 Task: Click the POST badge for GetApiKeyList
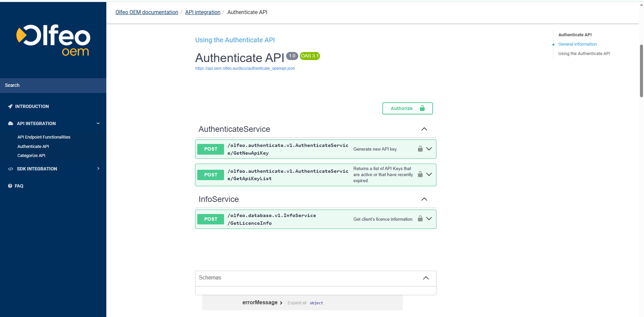click(211, 175)
